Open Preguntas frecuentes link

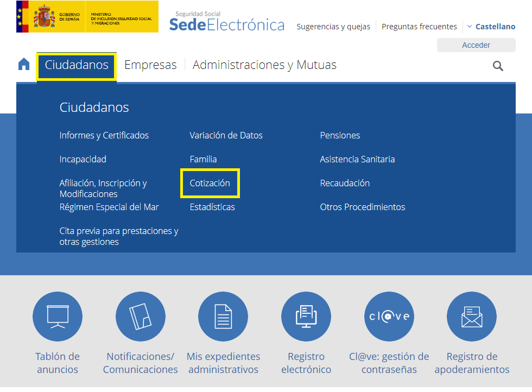click(419, 27)
